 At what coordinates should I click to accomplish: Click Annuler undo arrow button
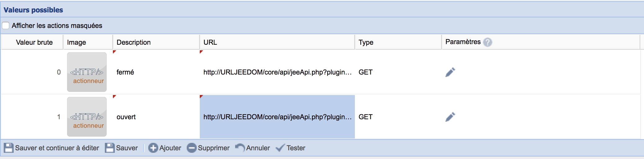coord(253,148)
